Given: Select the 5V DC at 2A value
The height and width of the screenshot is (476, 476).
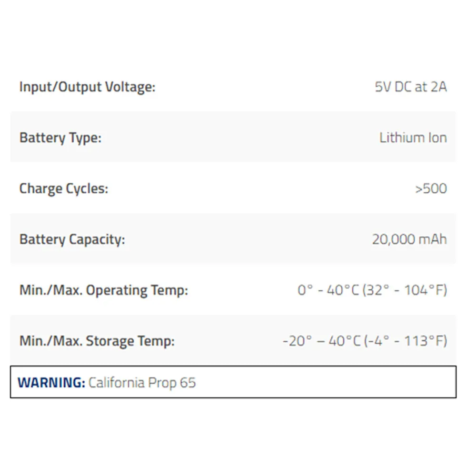Looking at the screenshot, I should pos(411,87).
